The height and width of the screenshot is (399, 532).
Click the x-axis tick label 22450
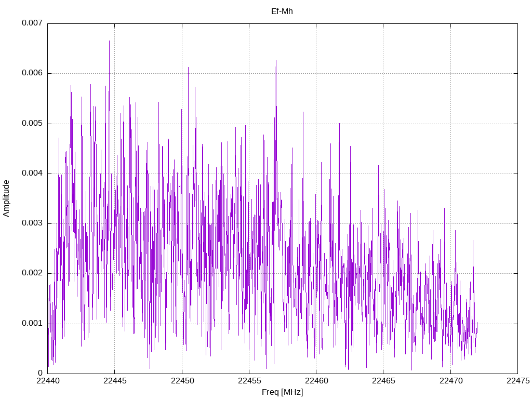(x=182, y=381)
